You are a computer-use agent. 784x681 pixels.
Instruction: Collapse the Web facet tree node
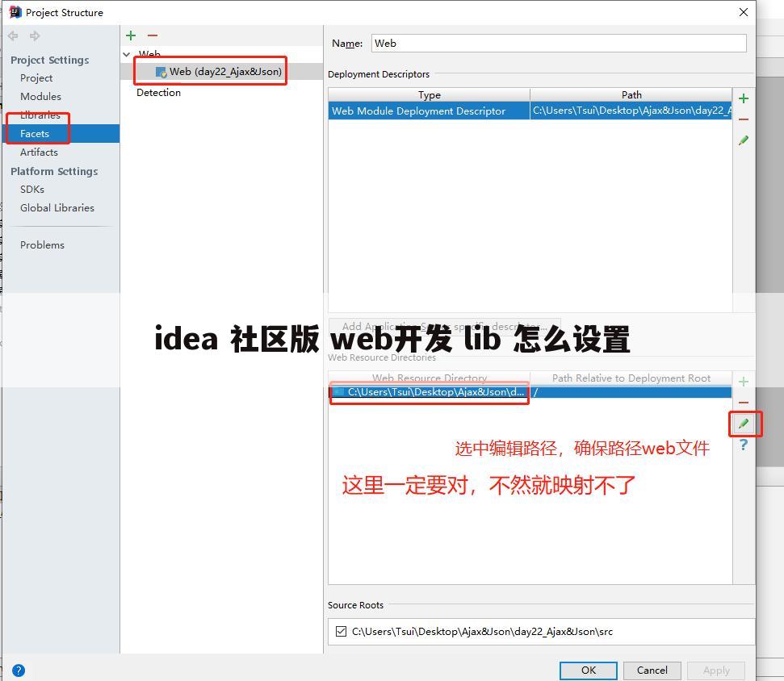point(127,54)
